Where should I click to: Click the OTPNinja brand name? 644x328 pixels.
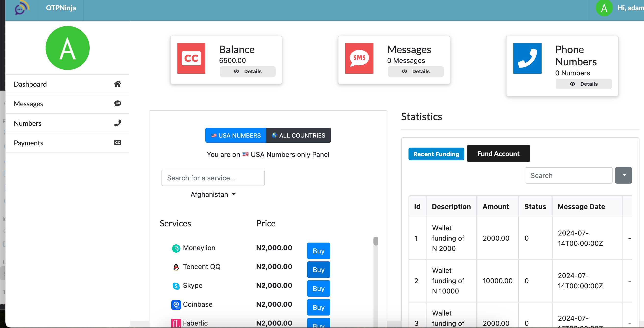point(61,8)
